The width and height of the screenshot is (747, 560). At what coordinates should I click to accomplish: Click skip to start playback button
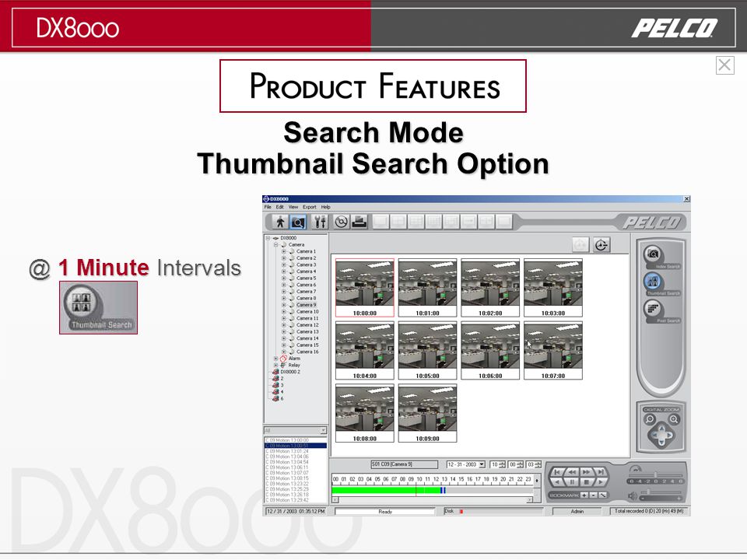click(557, 472)
